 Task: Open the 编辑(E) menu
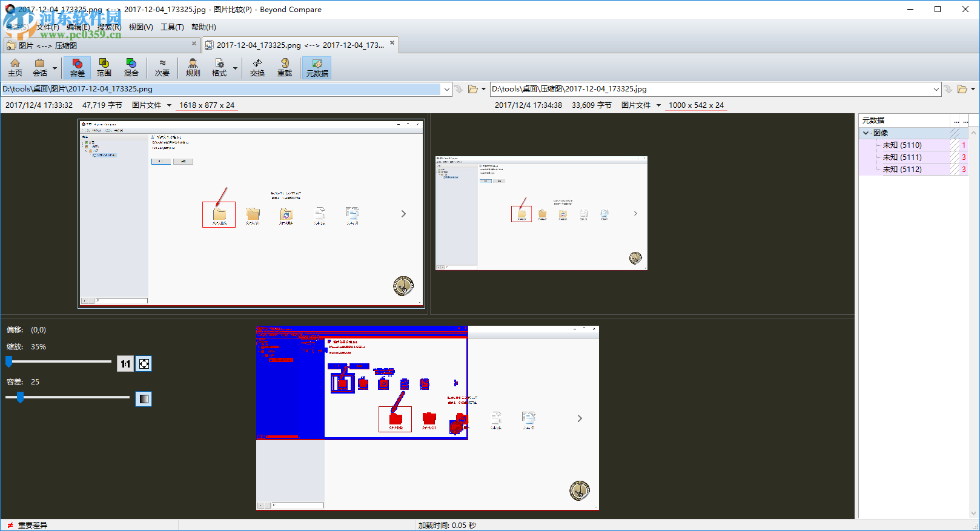78,27
